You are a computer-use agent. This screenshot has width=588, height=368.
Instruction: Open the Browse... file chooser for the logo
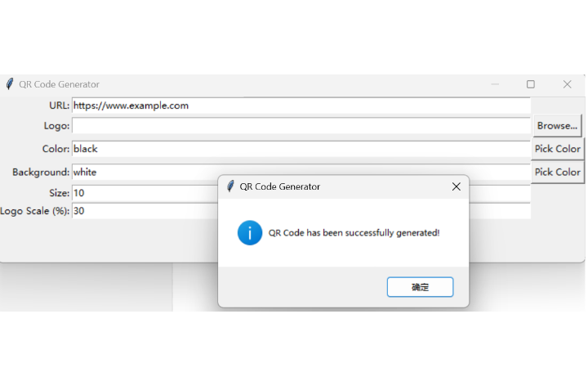pyautogui.click(x=557, y=126)
